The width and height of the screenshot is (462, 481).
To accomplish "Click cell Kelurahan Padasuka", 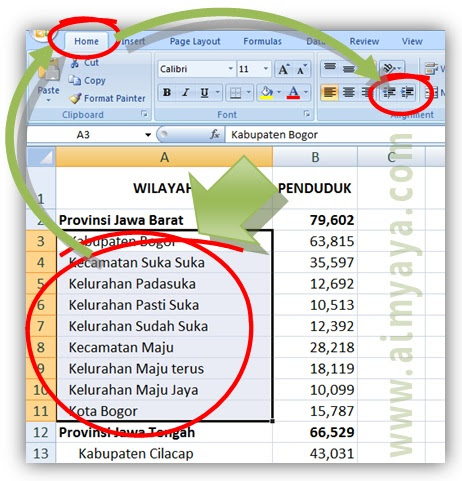I will coord(164,284).
